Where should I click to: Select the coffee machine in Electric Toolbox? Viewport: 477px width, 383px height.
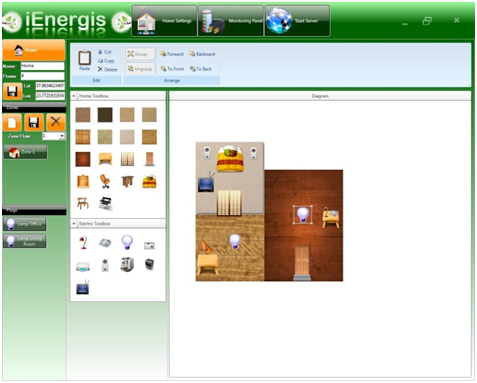coord(127,265)
